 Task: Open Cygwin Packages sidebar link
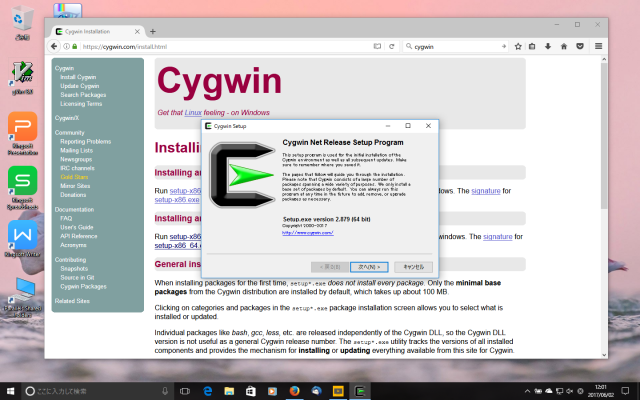(83, 287)
